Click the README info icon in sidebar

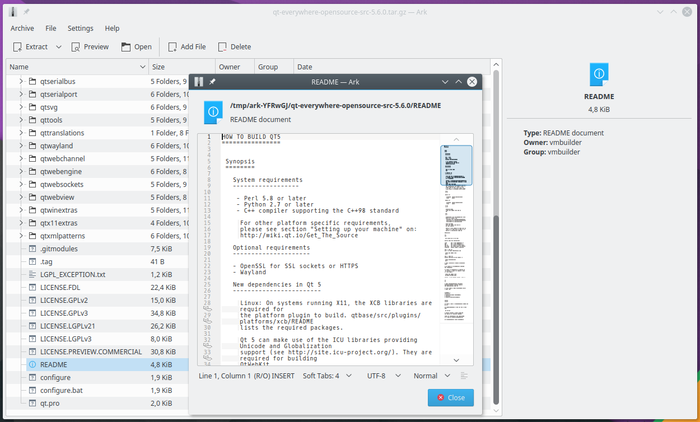click(598, 73)
